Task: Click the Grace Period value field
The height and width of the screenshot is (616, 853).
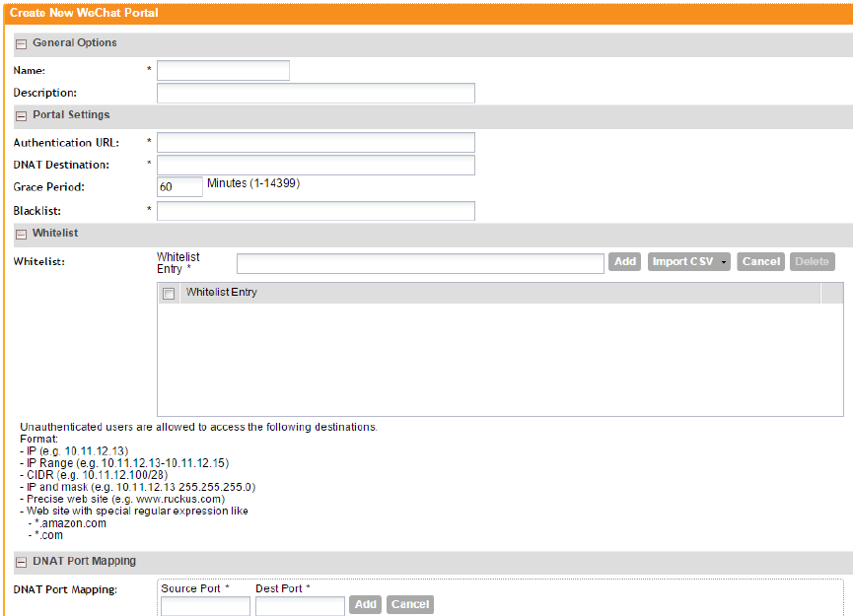Action: [x=179, y=186]
